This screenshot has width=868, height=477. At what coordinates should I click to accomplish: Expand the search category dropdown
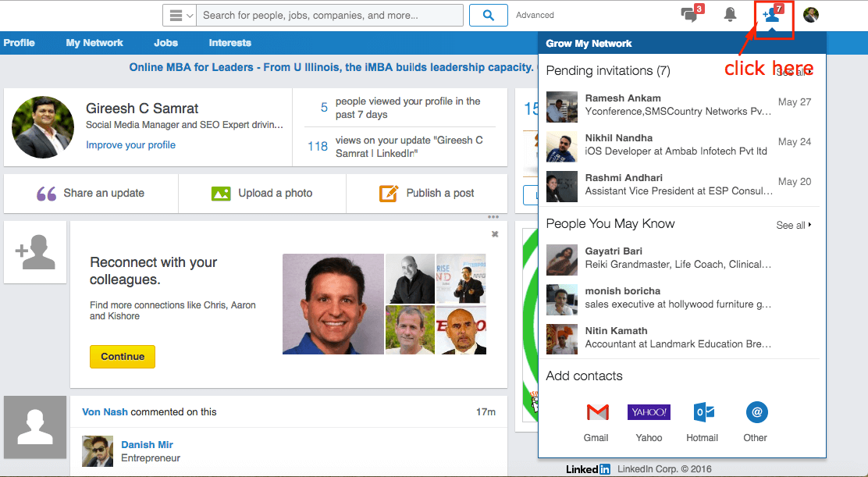pyautogui.click(x=180, y=16)
